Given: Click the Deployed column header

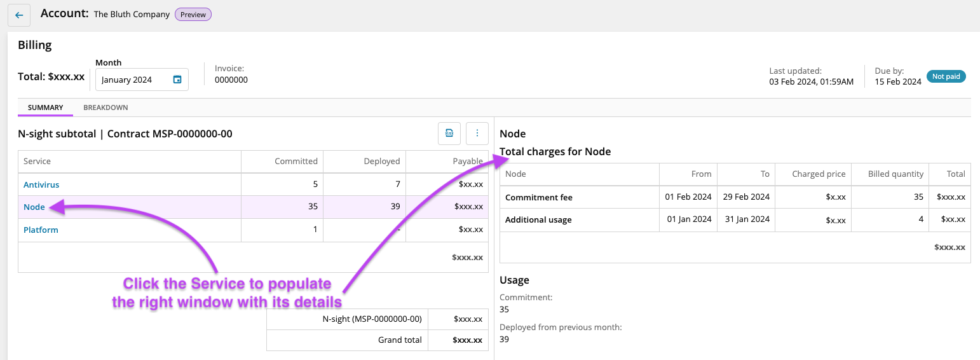Looking at the screenshot, I should pyautogui.click(x=381, y=162).
